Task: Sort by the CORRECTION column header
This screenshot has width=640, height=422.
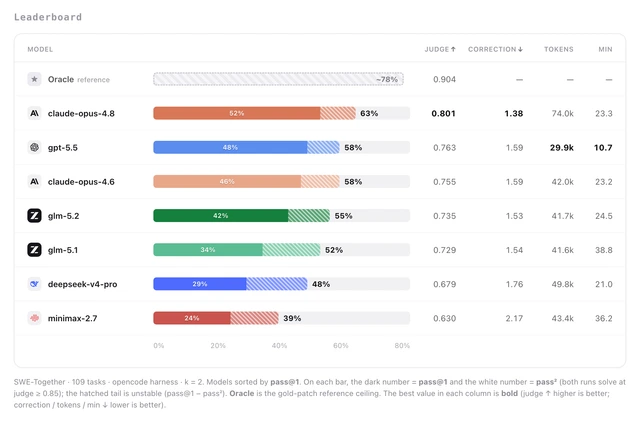Action: 495,49
